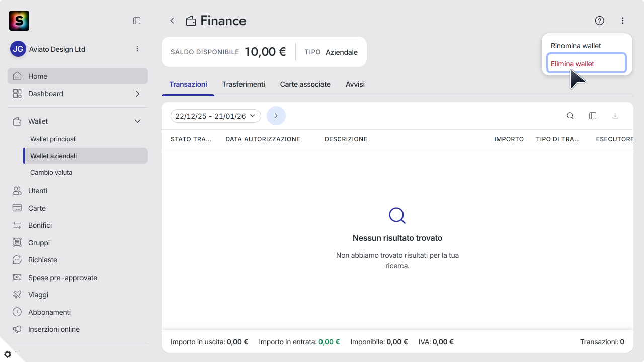
Task: Click the Carte card icon
Action: pyautogui.click(x=17, y=208)
